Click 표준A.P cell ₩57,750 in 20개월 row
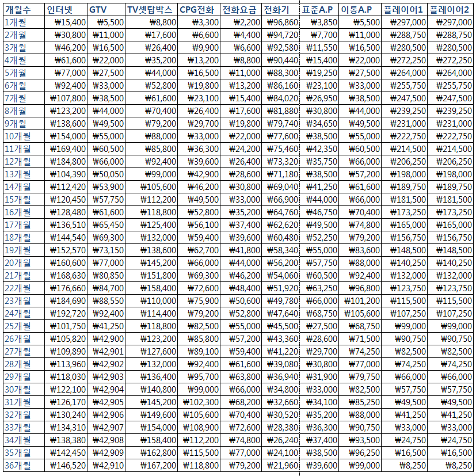This screenshot has width=476, height=476. [319, 263]
